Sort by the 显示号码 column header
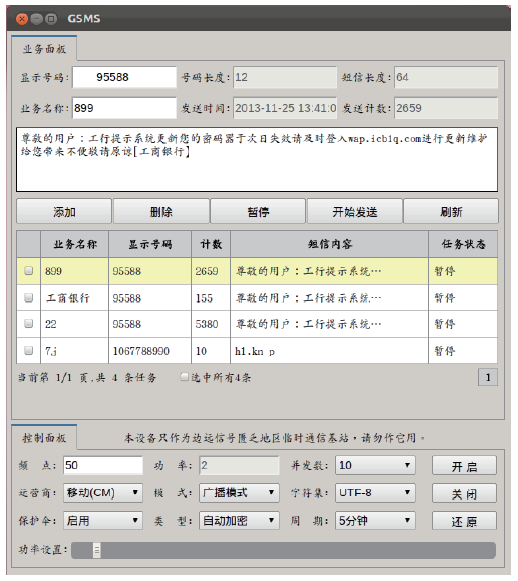The height and width of the screenshot is (581, 518). coord(150,244)
